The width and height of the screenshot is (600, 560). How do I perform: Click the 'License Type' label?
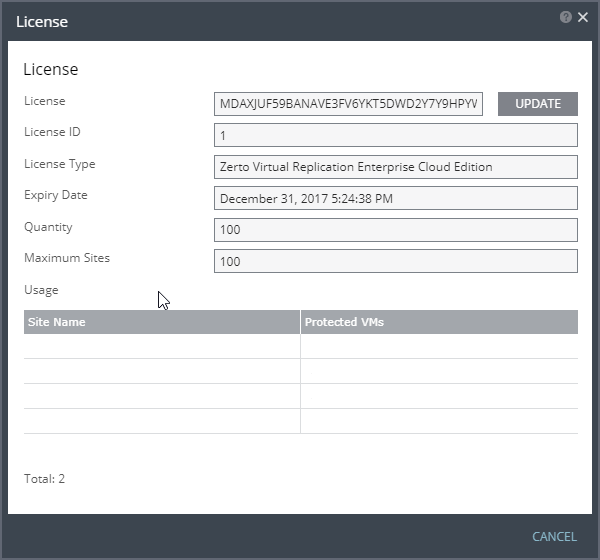point(60,164)
